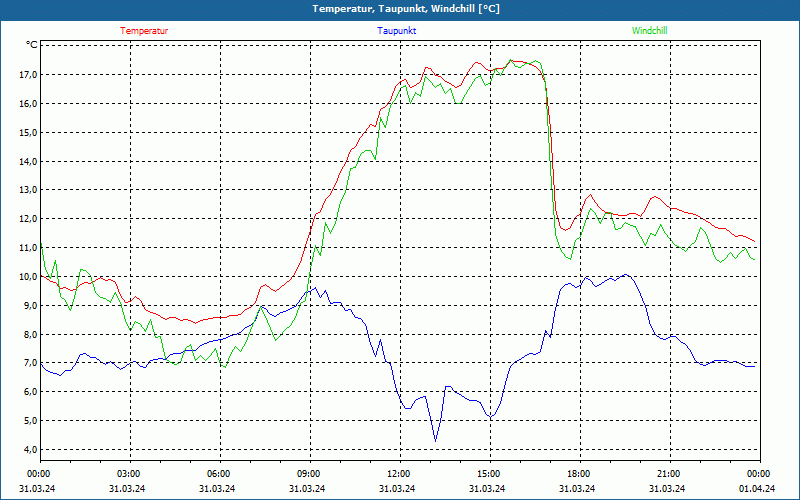Click the 15:00 time axis label
This screenshot has width=800, height=500.
click(490, 474)
